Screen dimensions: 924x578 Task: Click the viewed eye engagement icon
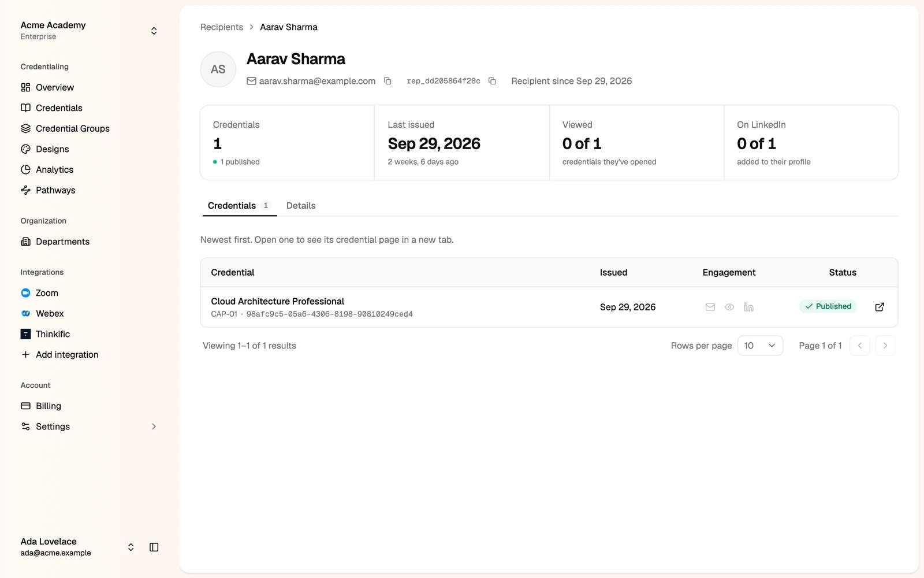[x=729, y=307]
